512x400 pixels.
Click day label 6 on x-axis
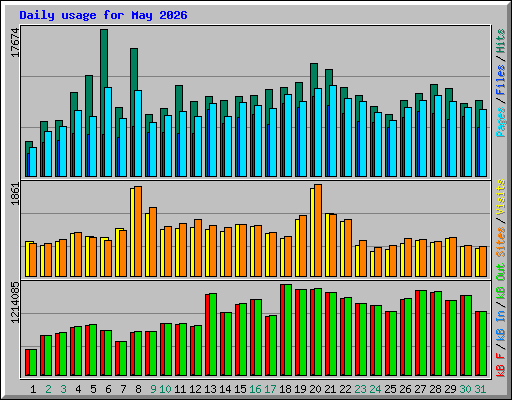pyautogui.click(x=108, y=389)
